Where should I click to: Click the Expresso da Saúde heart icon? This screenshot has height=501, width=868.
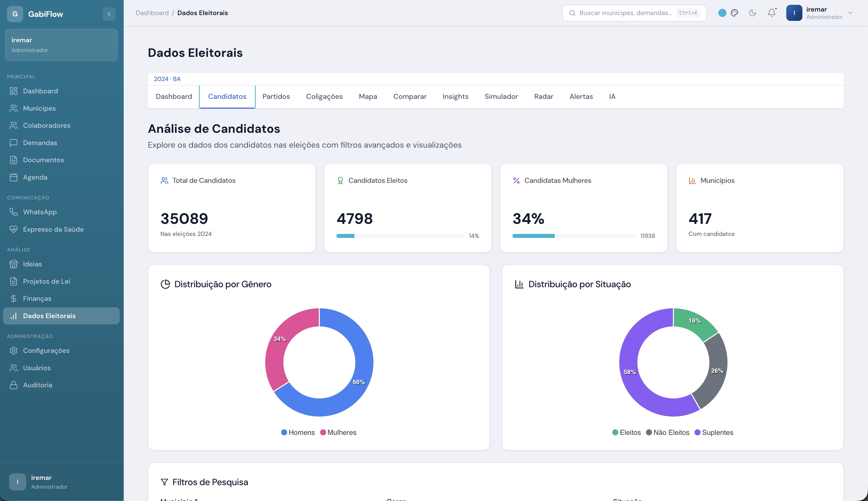tap(13, 229)
